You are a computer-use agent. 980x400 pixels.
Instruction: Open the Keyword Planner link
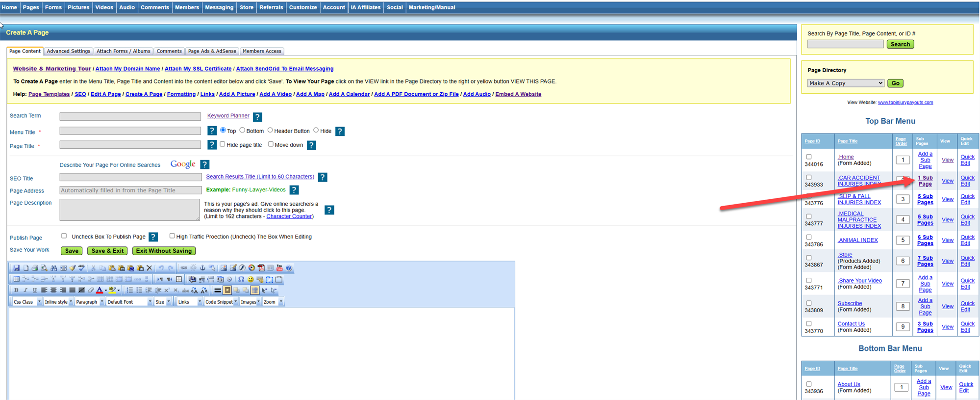click(228, 116)
